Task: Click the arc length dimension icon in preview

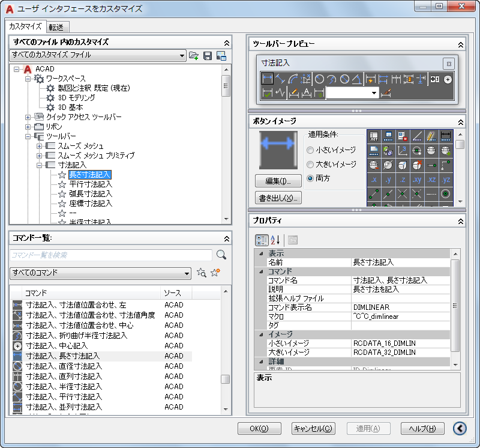Action: pos(293,79)
